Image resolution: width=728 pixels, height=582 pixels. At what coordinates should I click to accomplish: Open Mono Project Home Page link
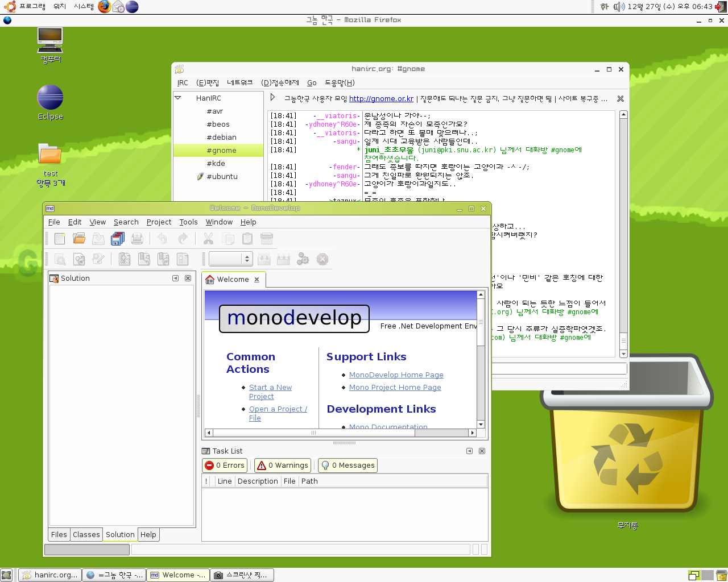tap(395, 388)
